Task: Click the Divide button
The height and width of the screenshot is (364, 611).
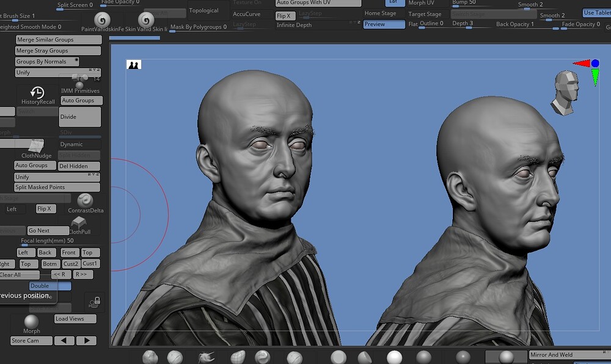Action: 80,117
